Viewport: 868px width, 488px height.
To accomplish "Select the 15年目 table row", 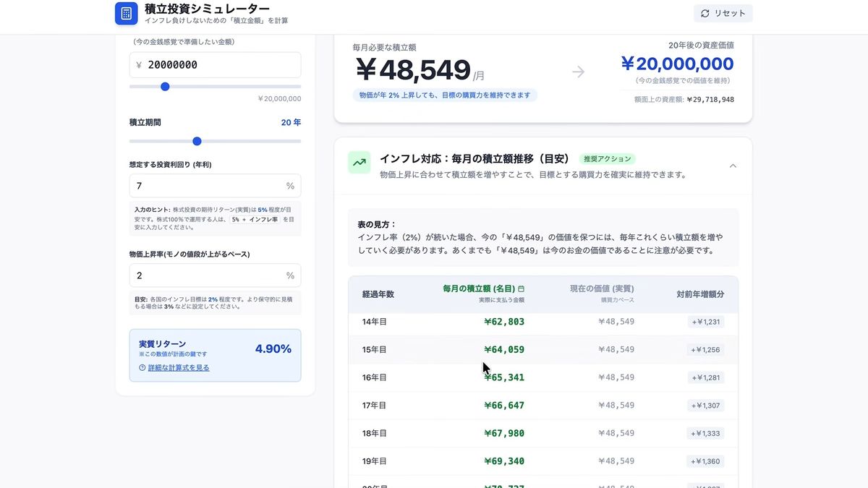I will (x=542, y=349).
